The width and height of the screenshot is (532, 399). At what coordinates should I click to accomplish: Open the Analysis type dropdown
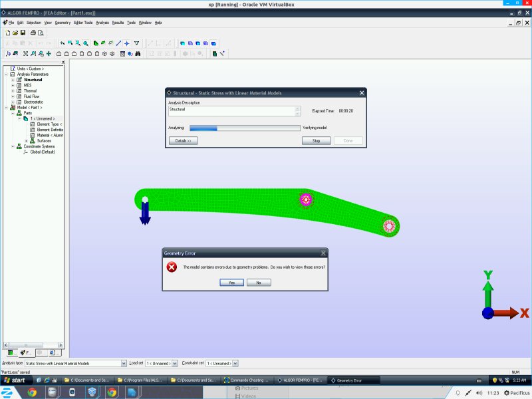tap(124, 363)
